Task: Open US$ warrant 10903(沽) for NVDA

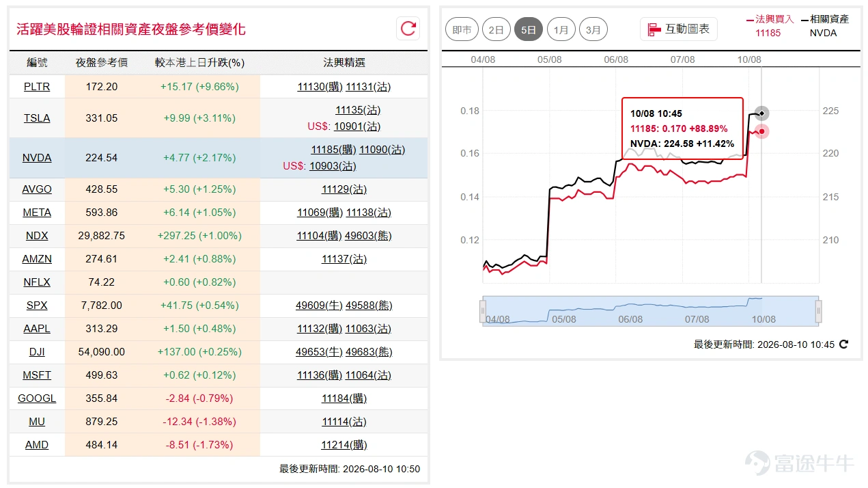Action: (x=333, y=166)
